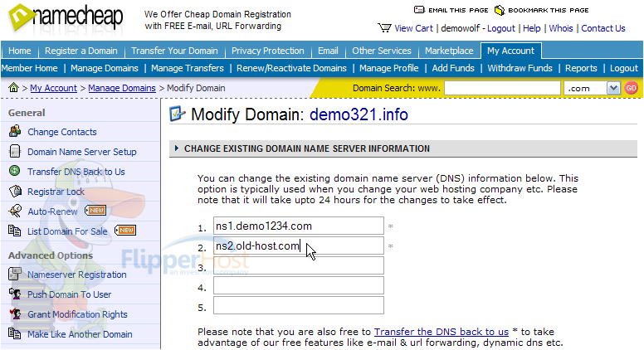Open the Contact Us link
Image resolution: width=644 pixels, height=350 pixels.
tap(603, 28)
